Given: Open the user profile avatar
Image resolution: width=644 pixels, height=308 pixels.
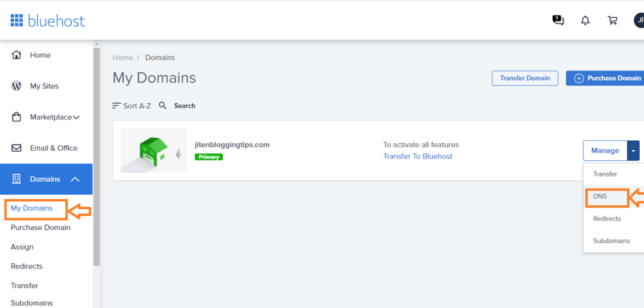Looking at the screenshot, I should 639,20.
